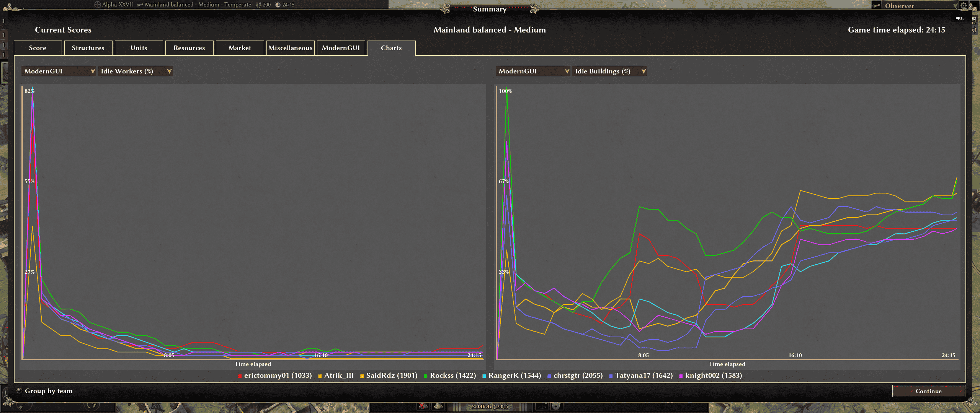Click the 100% axis label on right chart

click(505, 91)
